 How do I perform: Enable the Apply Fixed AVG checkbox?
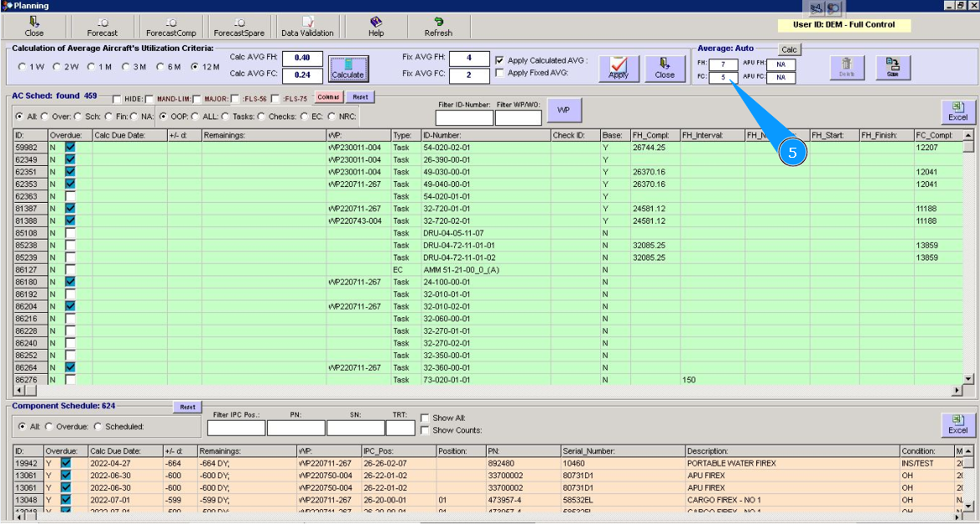tap(499, 73)
